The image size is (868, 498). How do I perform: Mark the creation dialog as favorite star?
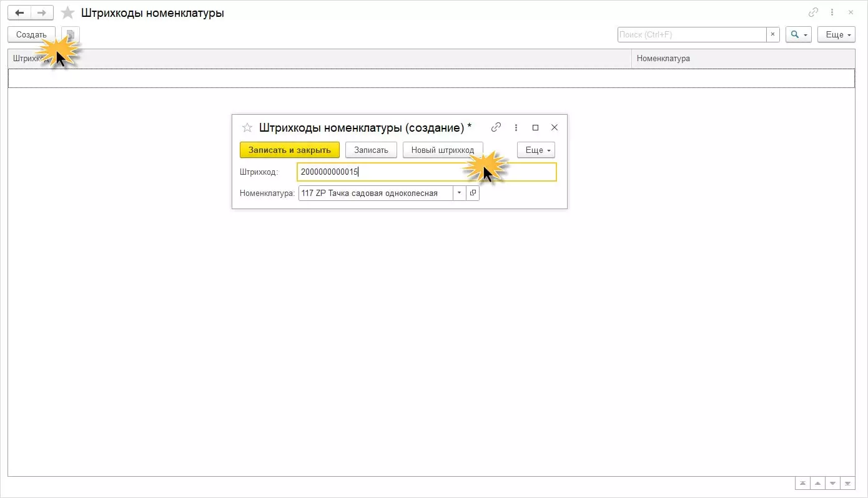[x=247, y=127]
